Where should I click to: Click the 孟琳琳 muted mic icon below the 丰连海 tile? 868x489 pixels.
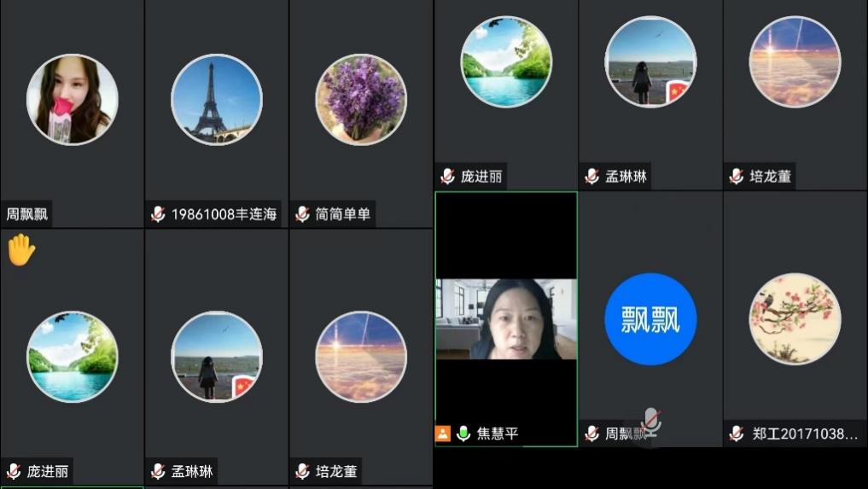click(x=158, y=471)
